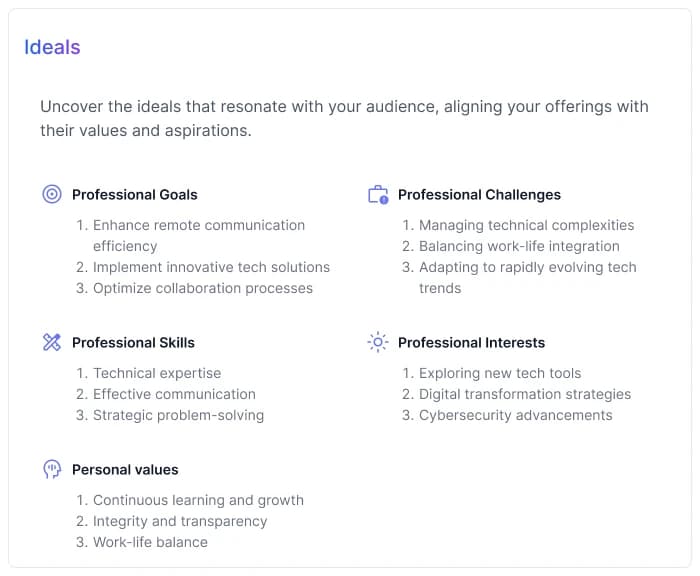Click 'Cybersecurity advancements' interest
Image resolution: width=700 pixels, height=576 pixels.
click(515, 415)
